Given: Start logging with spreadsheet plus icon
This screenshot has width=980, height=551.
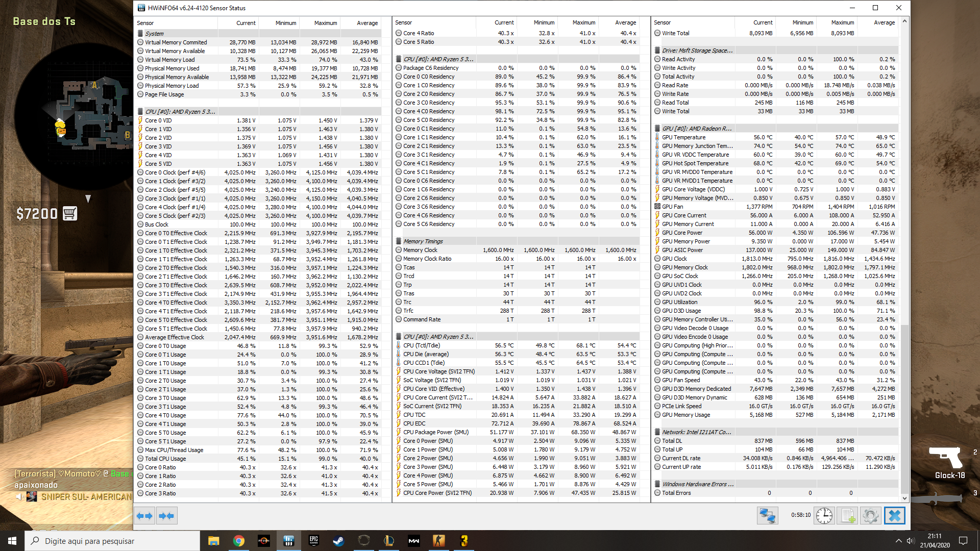Looking at the screenshot, I should click(x=848, y=516).
